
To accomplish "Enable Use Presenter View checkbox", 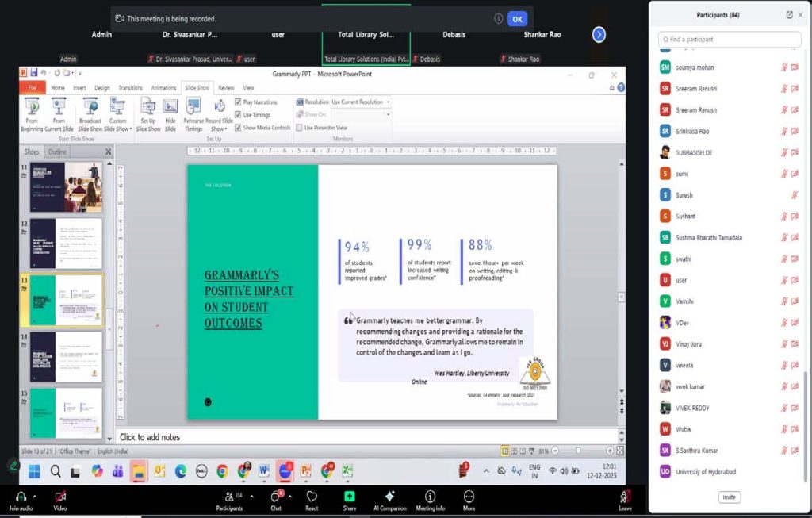I will click(299, 128).
